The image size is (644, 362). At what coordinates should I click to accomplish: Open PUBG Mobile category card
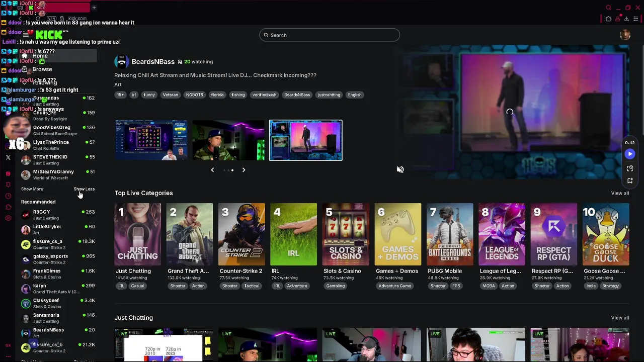click(450, 234)
